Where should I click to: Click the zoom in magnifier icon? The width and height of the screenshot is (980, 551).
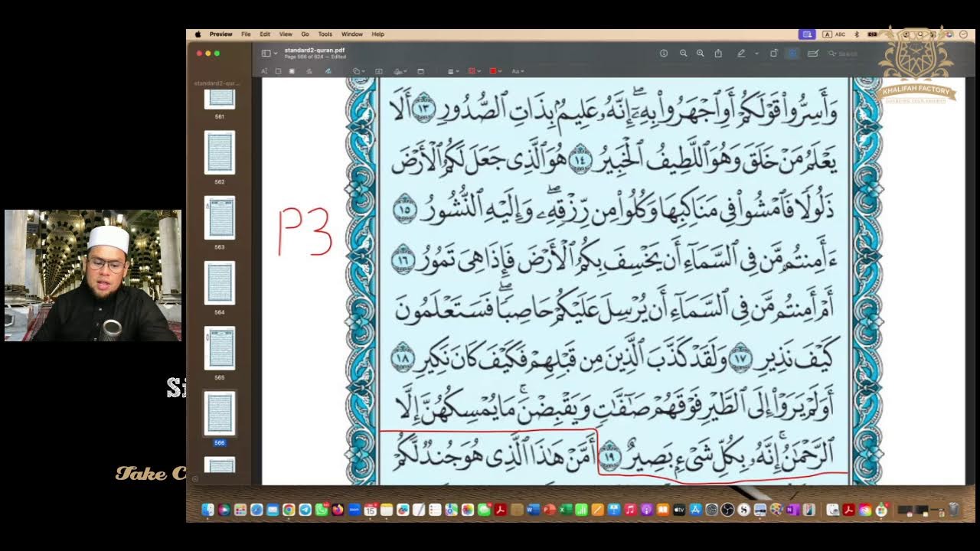point(700,54)
